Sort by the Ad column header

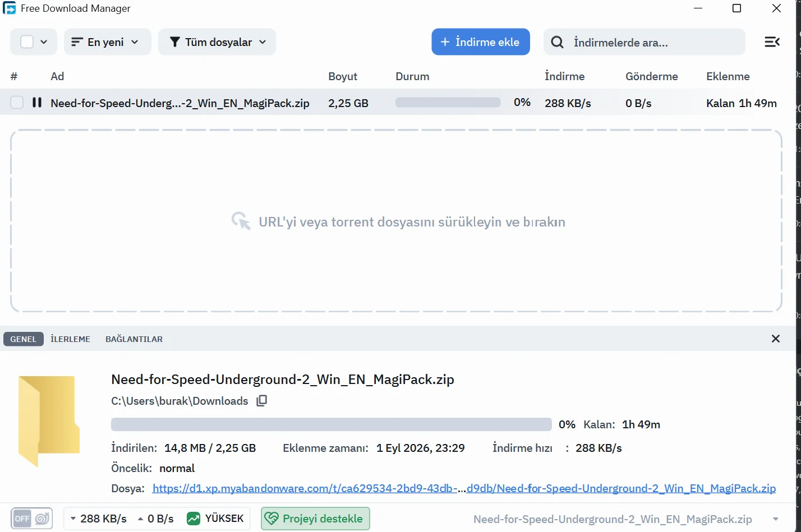(x=57, y=76)
